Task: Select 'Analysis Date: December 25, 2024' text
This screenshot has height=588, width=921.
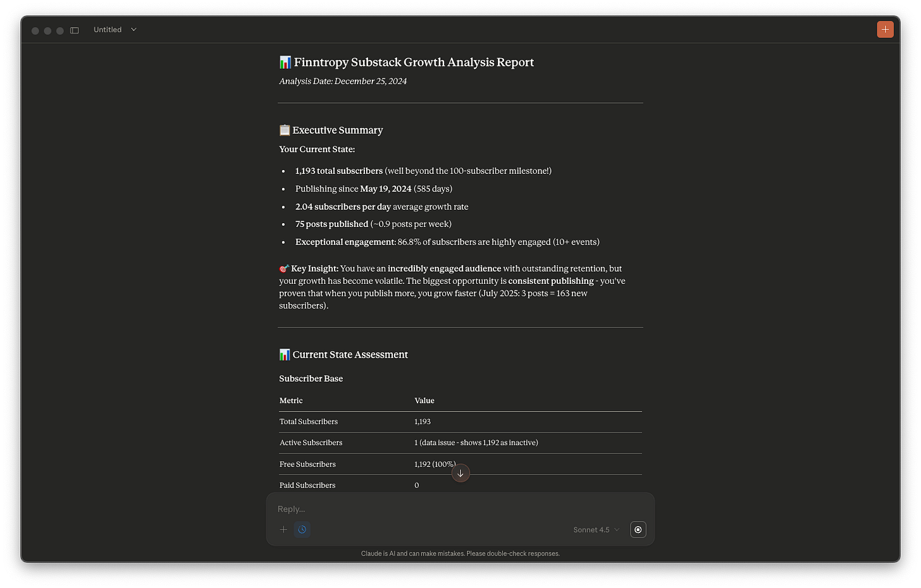Action: click(x=343, y=81)
